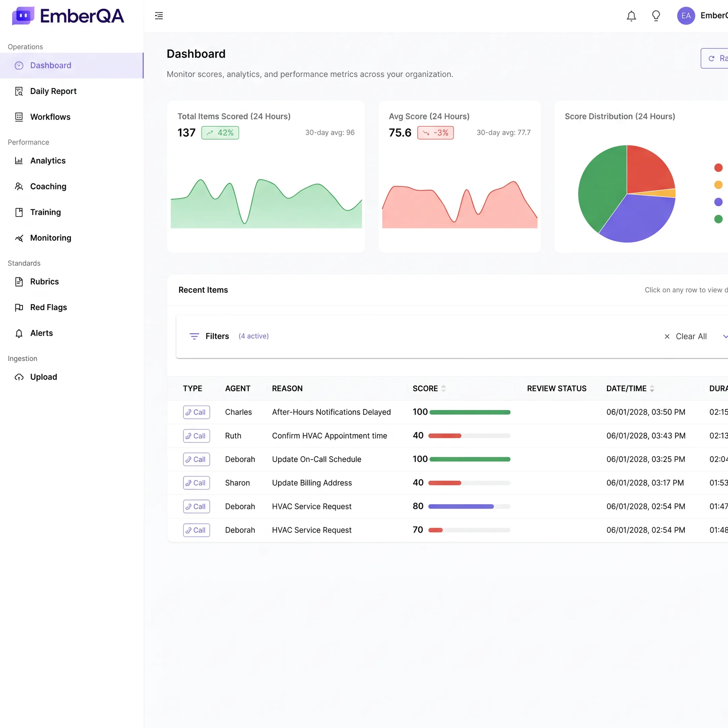728x728 pixels.
Task: Clear All active filters
Action: point(686,336)
